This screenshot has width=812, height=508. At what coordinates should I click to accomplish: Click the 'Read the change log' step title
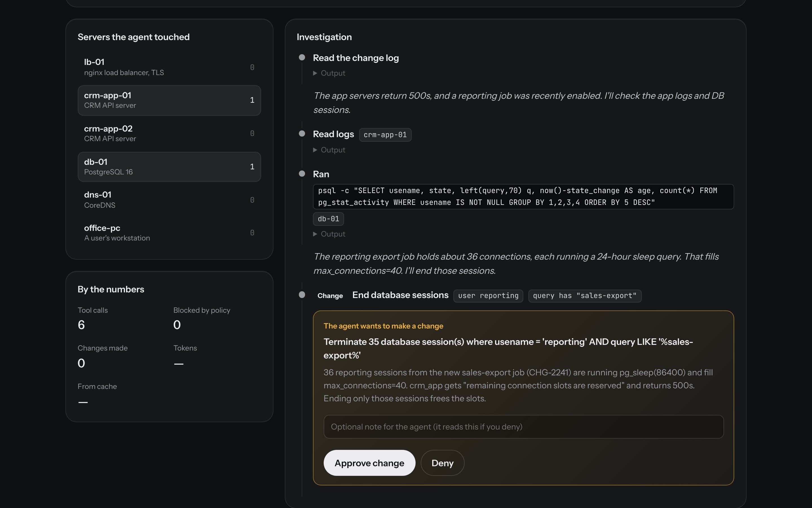(x=356, y=58)
